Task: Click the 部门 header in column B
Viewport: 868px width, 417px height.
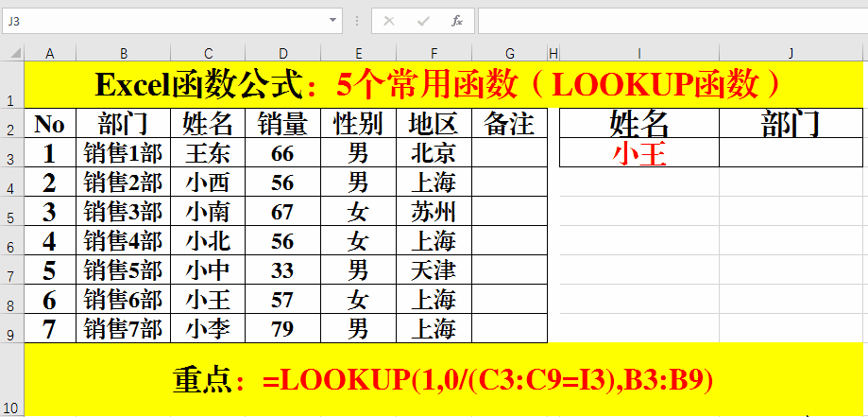Action: click(123, 123)
